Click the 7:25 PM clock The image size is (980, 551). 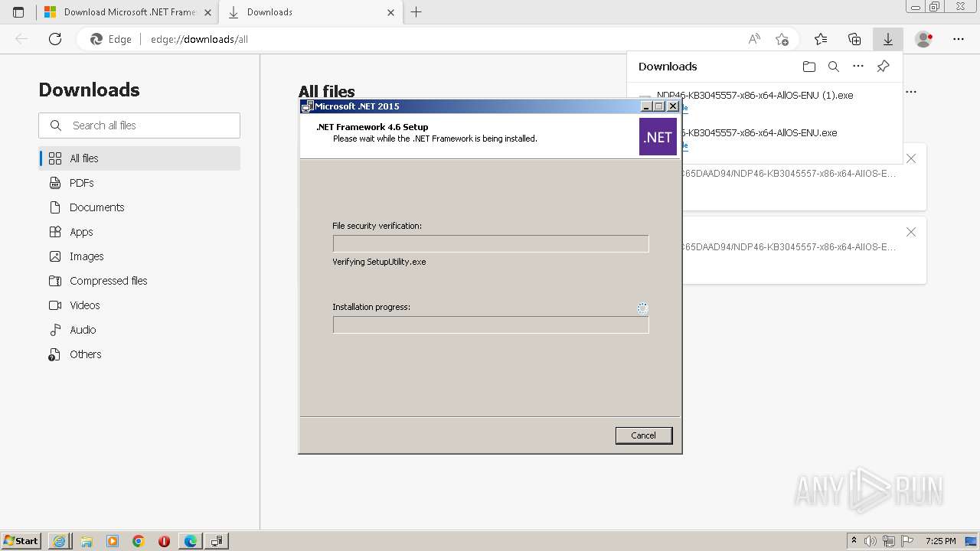941,541
